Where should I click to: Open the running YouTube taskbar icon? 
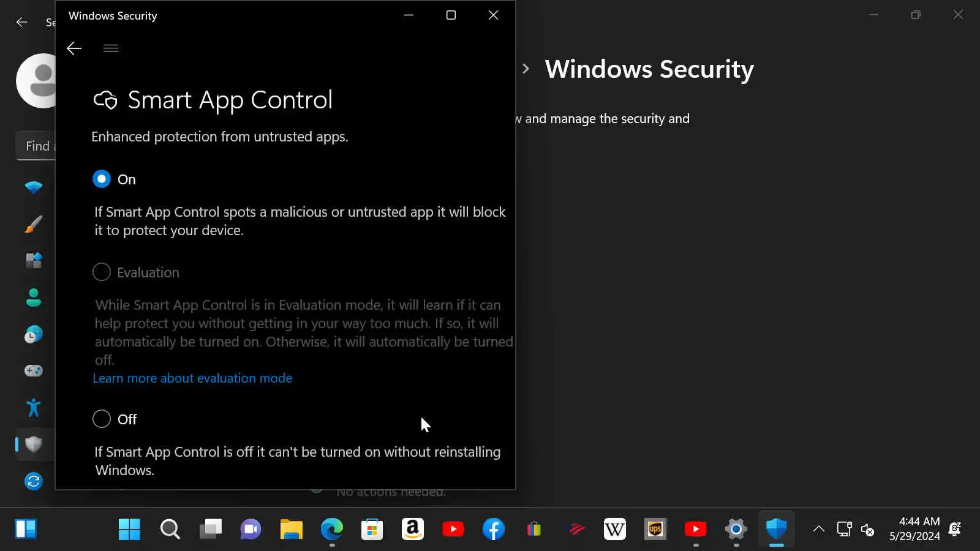click(x=695, y=529)
